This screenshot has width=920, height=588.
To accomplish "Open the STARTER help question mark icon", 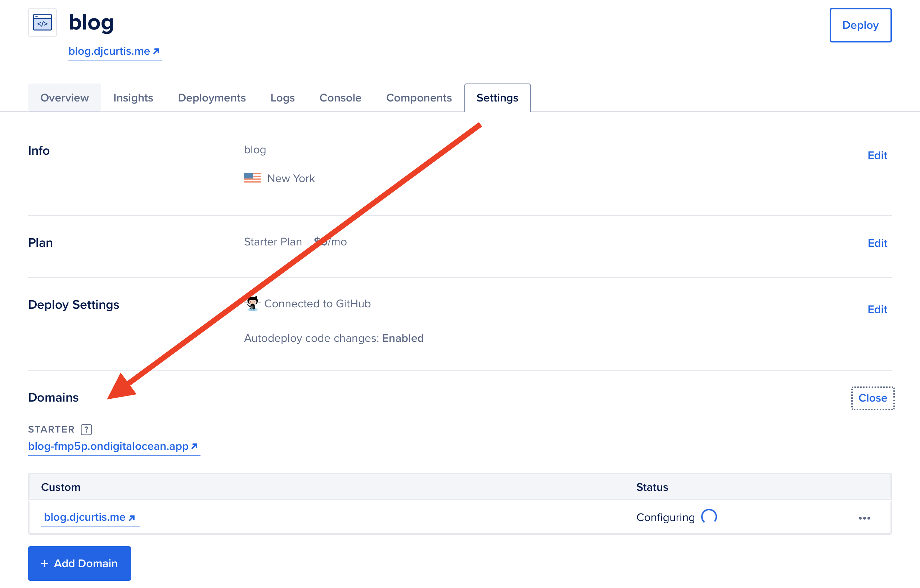I will (86, 429).
